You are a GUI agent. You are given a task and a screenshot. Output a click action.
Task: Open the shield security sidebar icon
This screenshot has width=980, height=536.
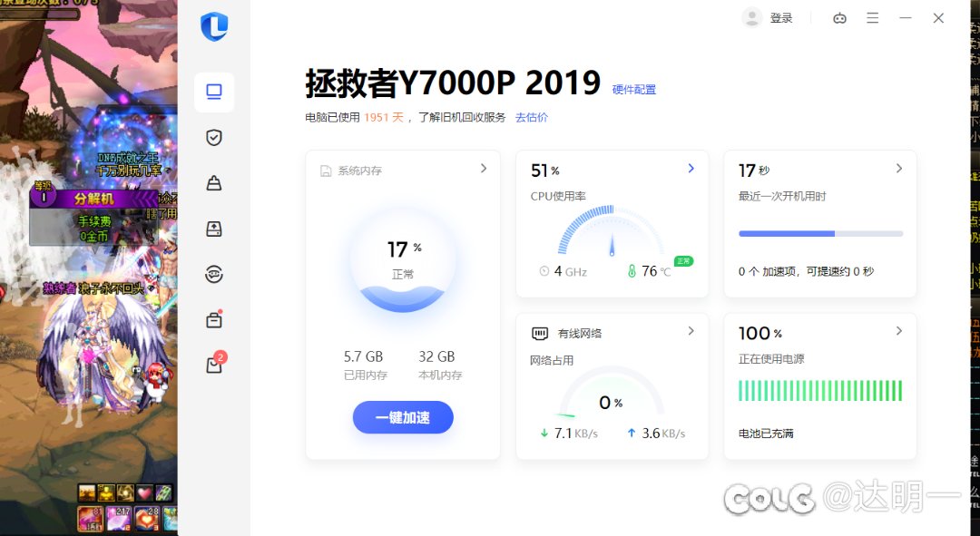(x=214, y=138)
